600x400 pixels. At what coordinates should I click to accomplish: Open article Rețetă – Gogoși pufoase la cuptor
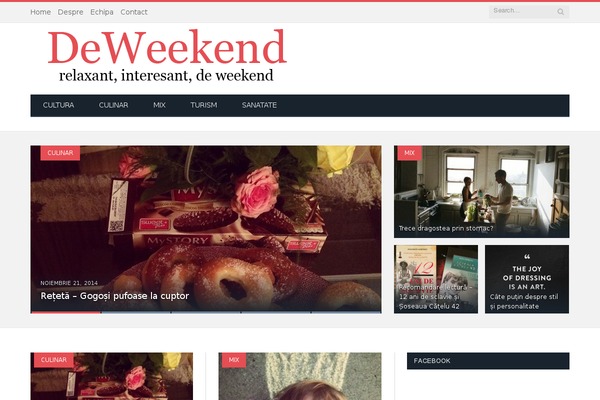pyautogui.click(x=115, y=296)
